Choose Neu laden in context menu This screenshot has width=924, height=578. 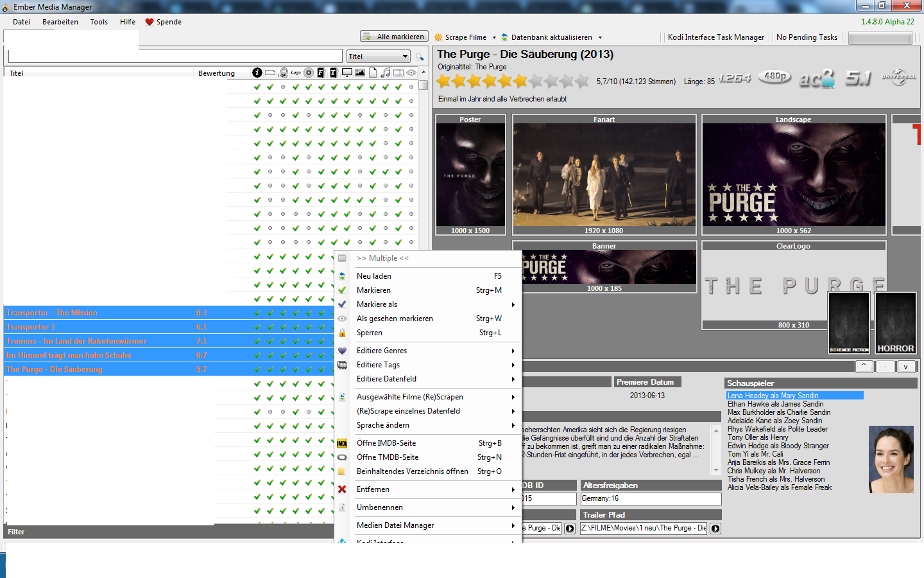click(428, 276)
